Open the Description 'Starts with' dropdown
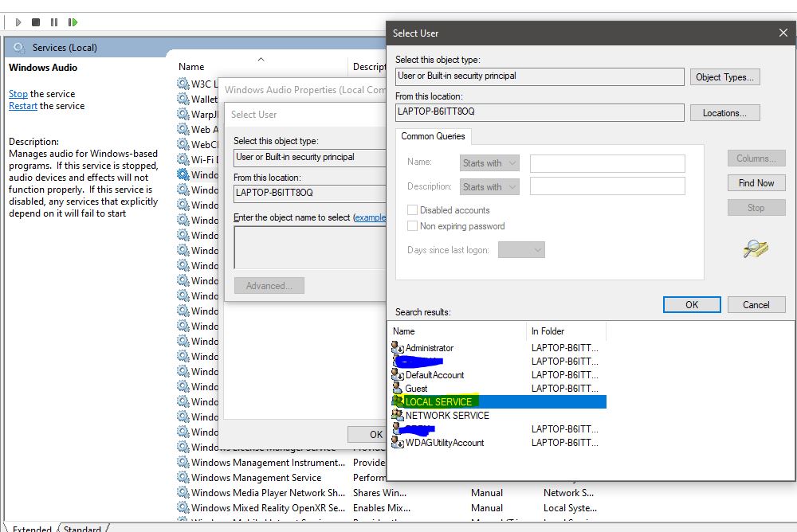This screenshot has height=532, width=797. tap(489, 186)
